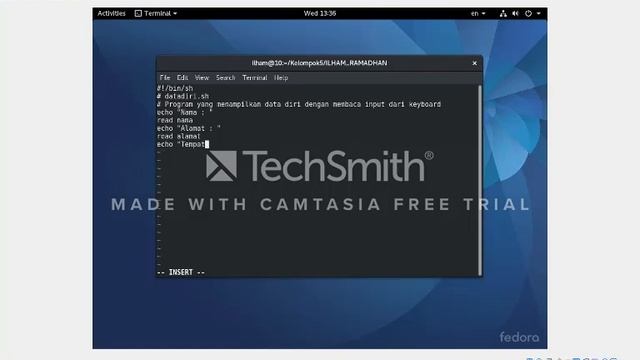Click the line 'read nama'
This screenshot has height=360, width=640.
point(175,120)
